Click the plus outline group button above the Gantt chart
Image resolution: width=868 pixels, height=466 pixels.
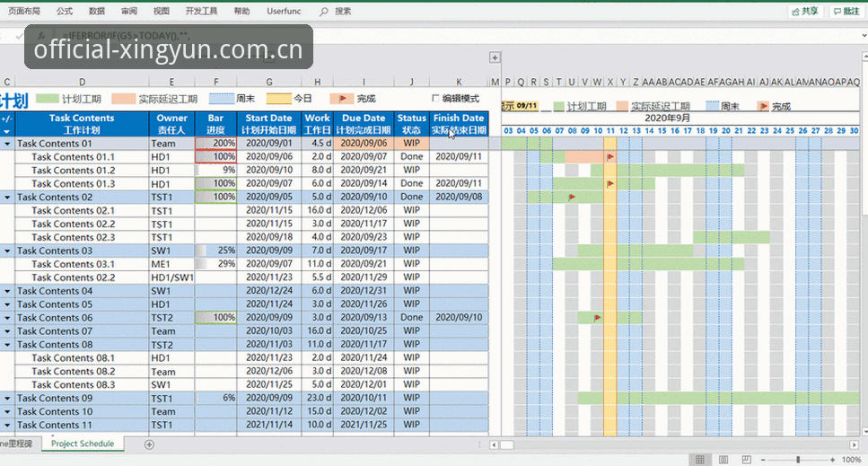tap(495, 57)
